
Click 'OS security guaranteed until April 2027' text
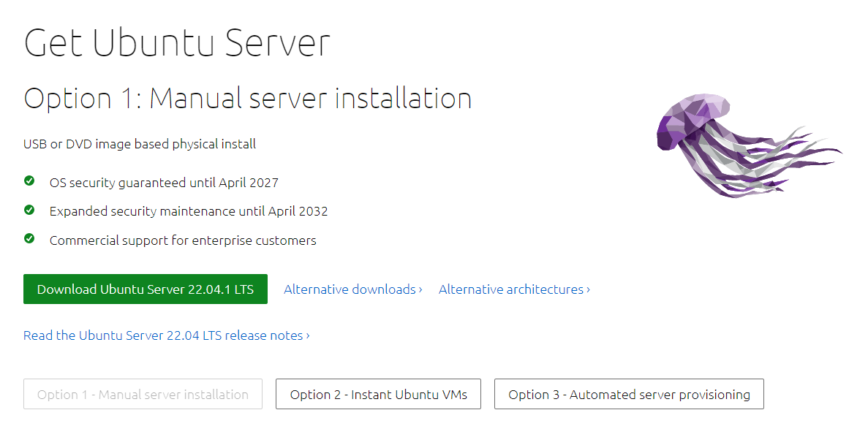pyautogui.click(x=164, y=182)
